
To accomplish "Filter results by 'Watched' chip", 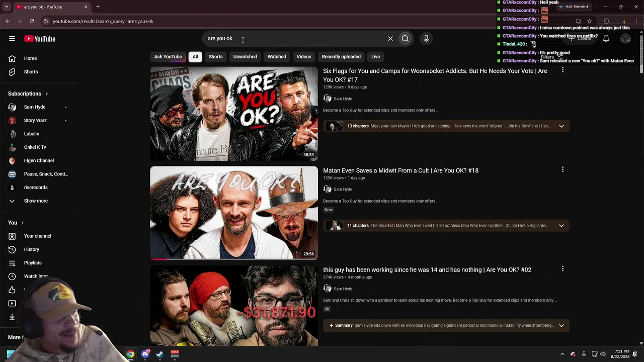I will coord(277,57).
